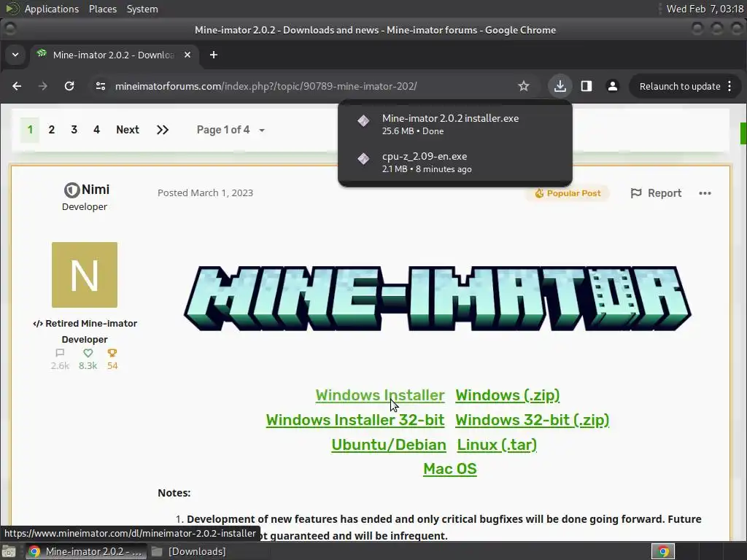Click Nimi's post count icon

coord(60,353)
